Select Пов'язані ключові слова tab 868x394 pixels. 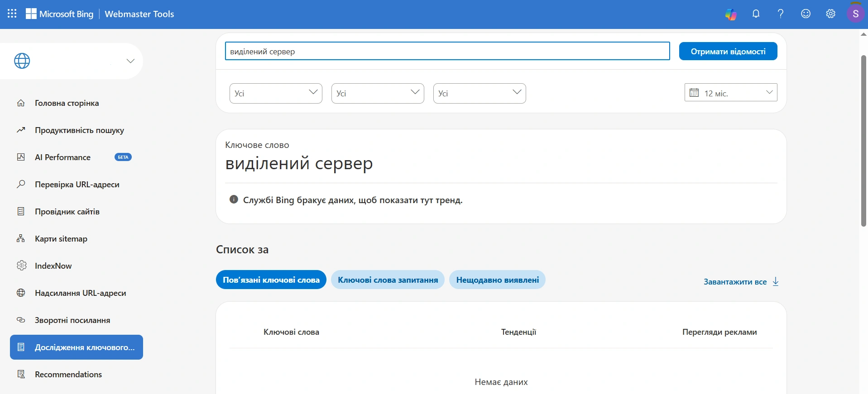[x=271, y=280]
